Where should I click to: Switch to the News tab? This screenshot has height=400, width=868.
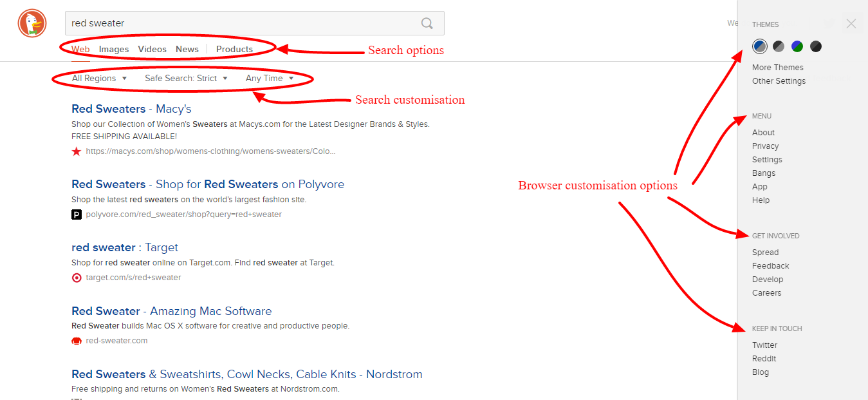pos(187,49)
